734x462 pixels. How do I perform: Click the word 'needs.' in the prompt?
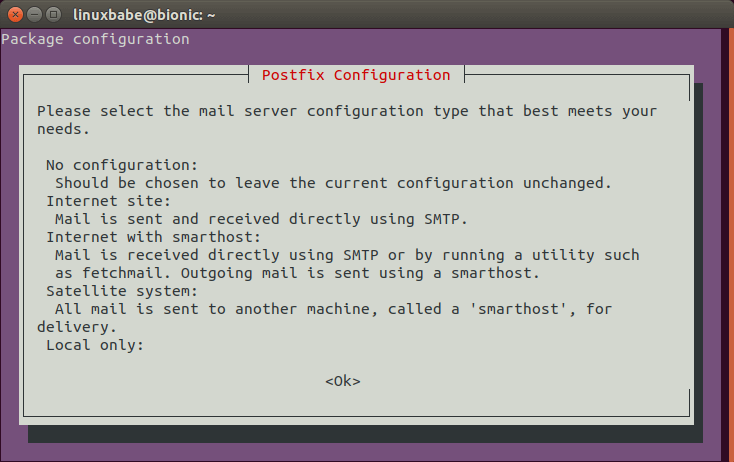(x=63, y=128)
